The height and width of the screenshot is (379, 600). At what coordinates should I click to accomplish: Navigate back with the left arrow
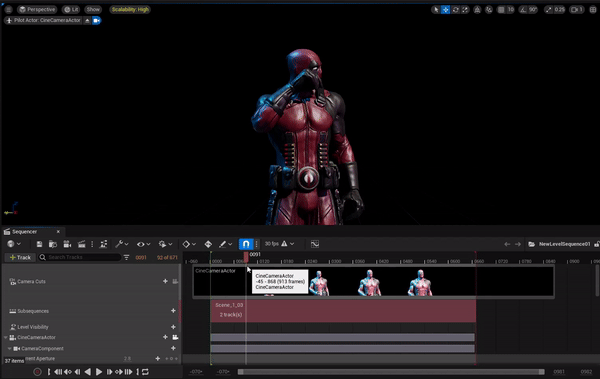pyautogui.click(x=507, y=244)
